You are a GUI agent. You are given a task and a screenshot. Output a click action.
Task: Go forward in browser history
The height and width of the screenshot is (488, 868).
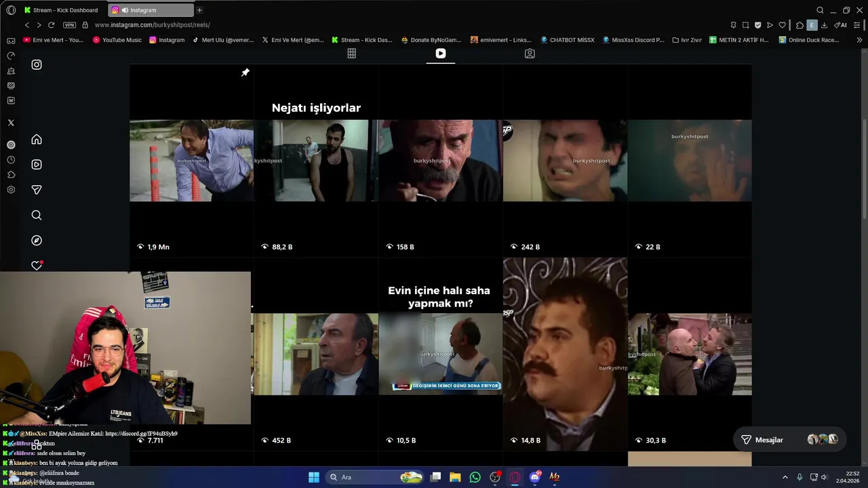(x=39, y=25)
